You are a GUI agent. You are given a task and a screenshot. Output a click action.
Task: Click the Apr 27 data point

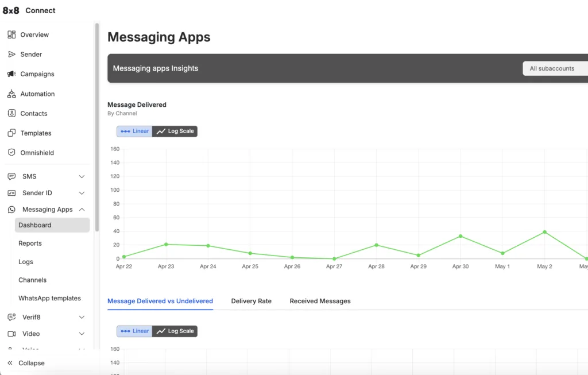[334, 259]
